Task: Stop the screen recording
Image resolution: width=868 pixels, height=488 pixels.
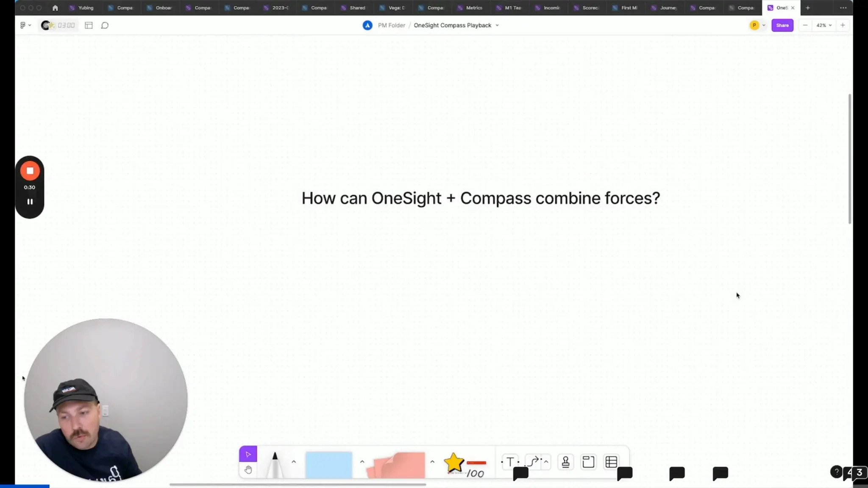Action: click(30, 171)
